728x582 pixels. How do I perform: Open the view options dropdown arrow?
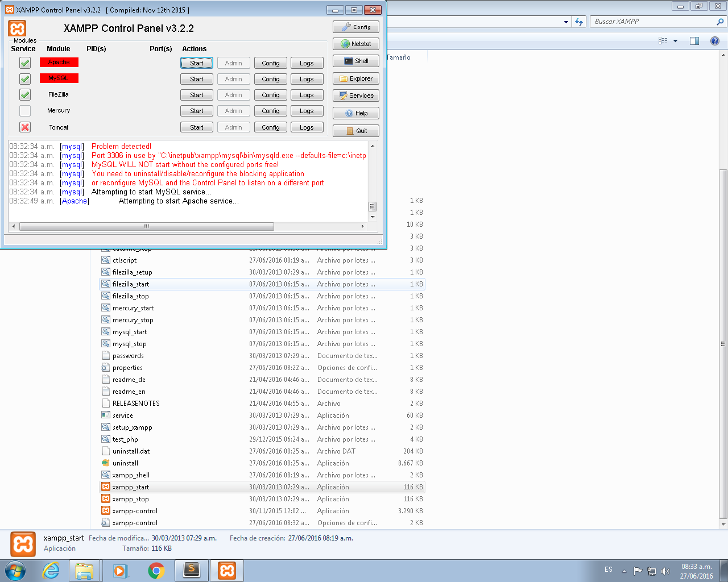(x=675, y=41)
